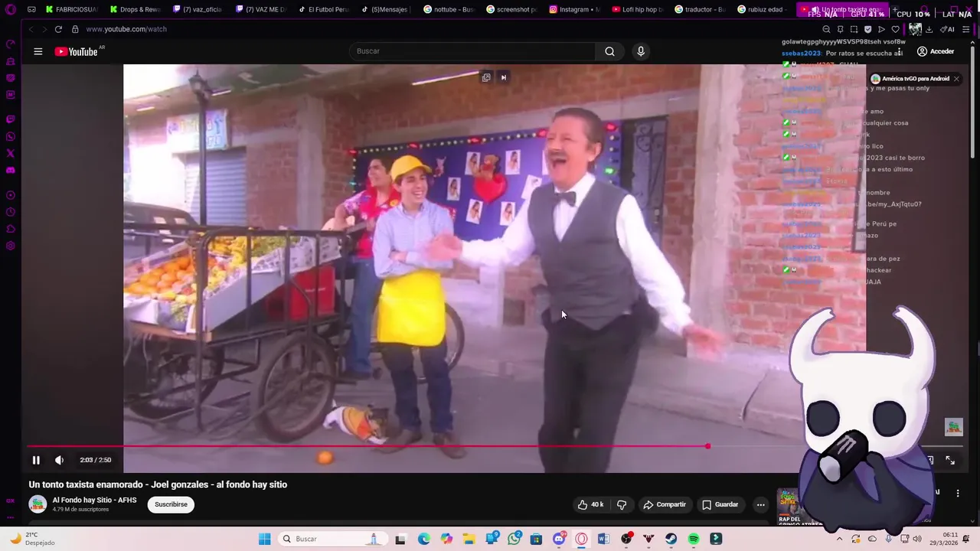Show hidden system tray icons chevron
Viewport: 980px width, 551px height.
point(839,539)
